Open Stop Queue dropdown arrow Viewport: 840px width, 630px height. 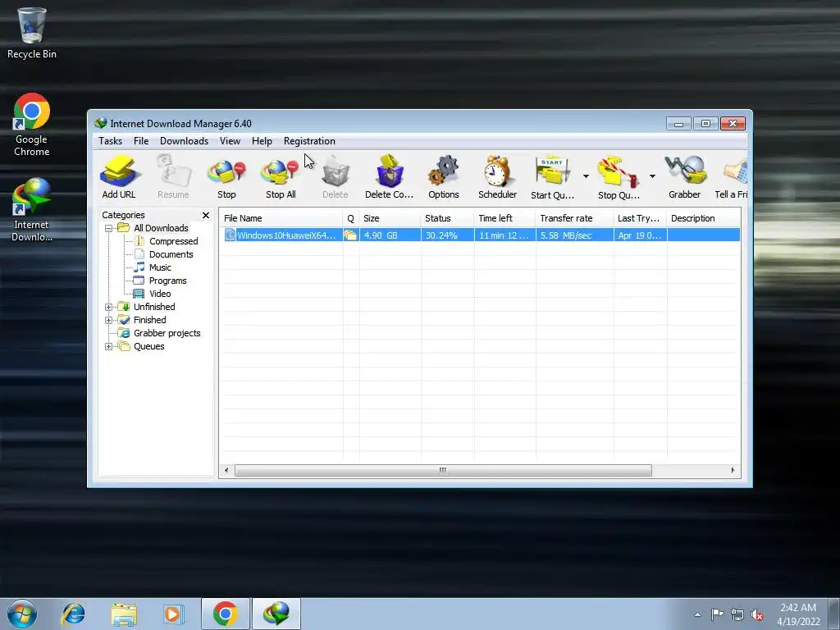(652, 176)
